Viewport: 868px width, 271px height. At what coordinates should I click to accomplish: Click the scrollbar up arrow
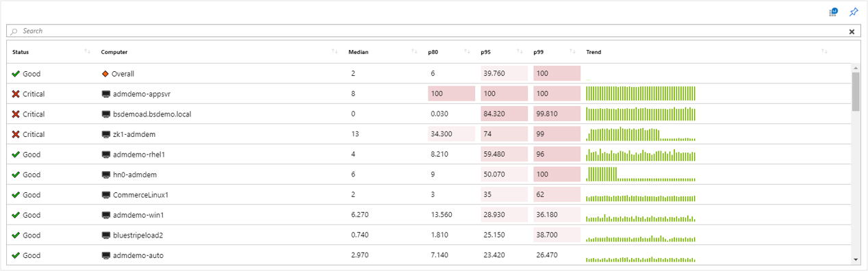(856, 68)
